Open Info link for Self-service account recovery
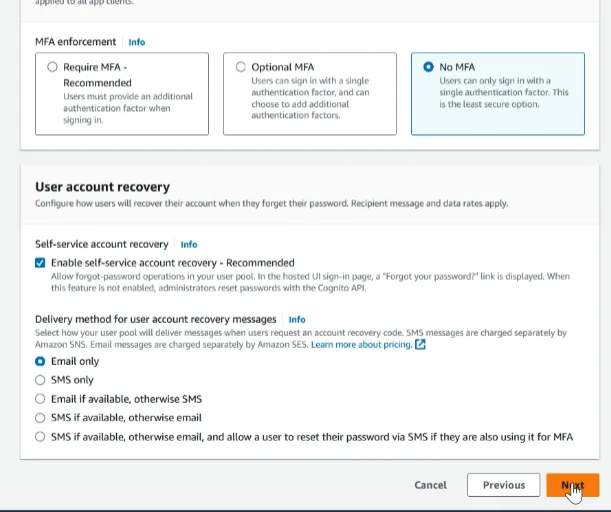The width and height of the screenshot is (611, 512). click(x=189, y=244)
